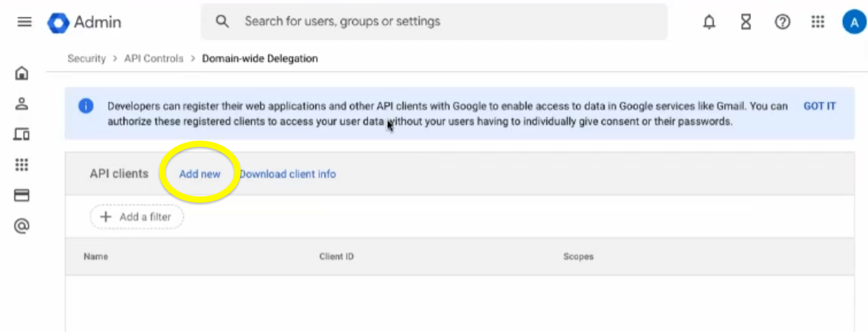This screenshot has height=332, width=868.
Task: Click Add new API client
Action: 200,174
